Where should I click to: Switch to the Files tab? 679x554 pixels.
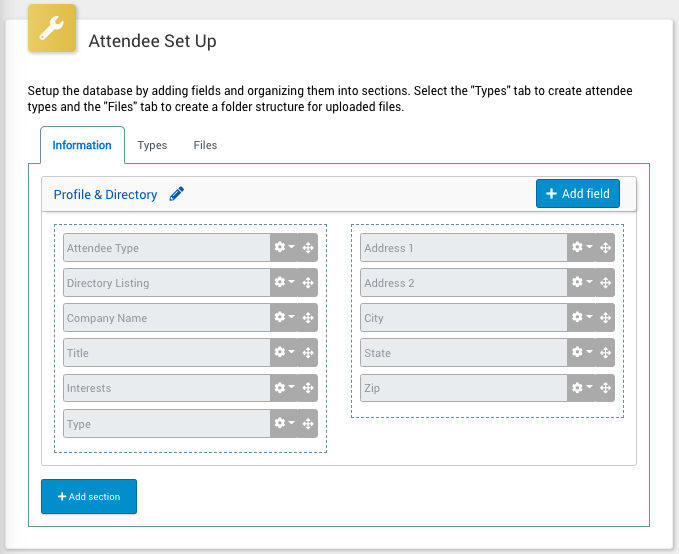point(205,145)
